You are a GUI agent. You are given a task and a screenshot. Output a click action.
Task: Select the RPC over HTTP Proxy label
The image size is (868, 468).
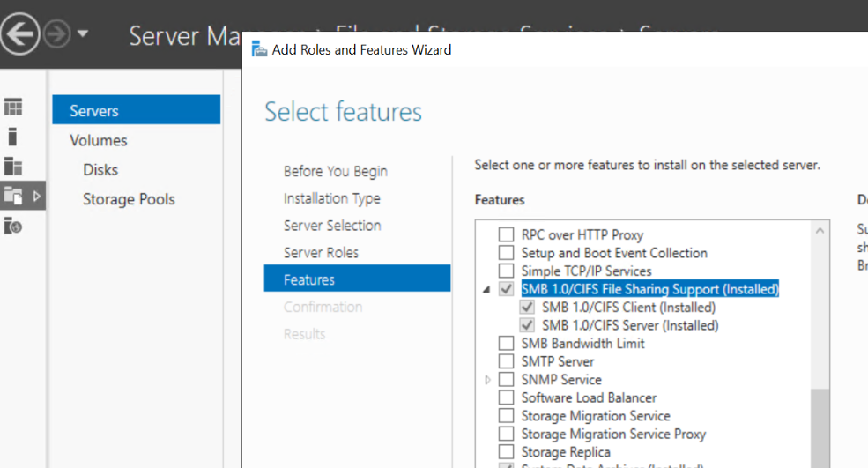(582, 234)
